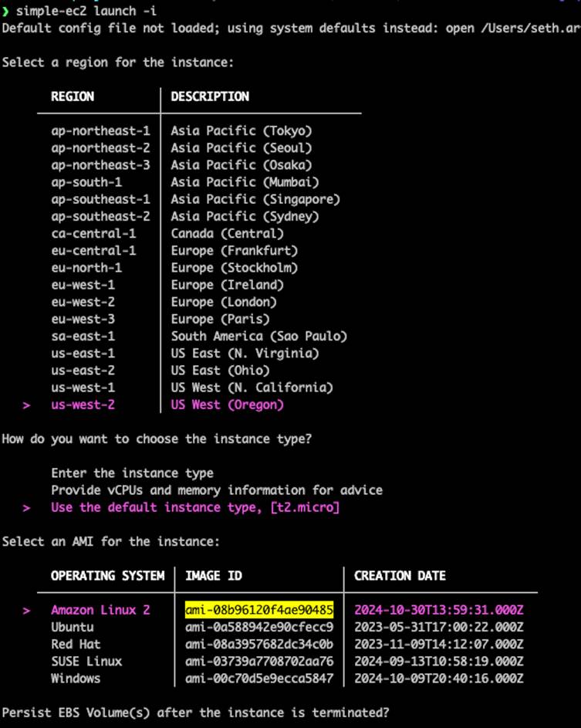The image size is (581, 728).
Task: Click image ID ami-0a588942e90cfecc9
Action: 259,627
